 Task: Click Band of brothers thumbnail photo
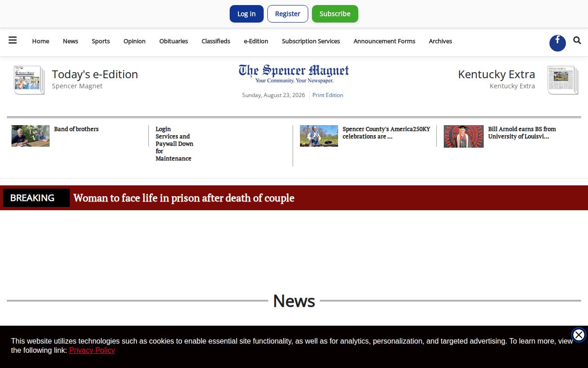30,136
